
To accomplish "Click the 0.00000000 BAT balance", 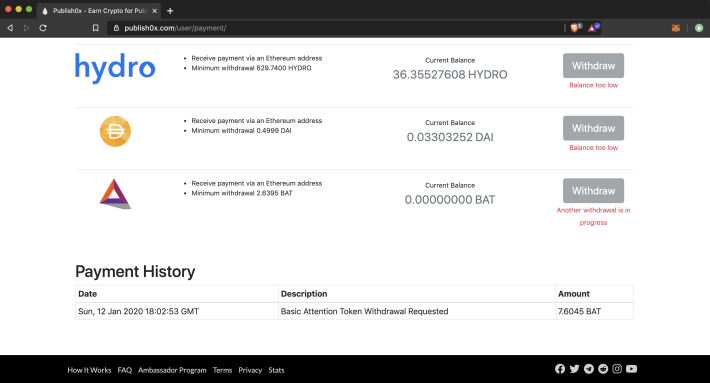I will pos(450,200).
